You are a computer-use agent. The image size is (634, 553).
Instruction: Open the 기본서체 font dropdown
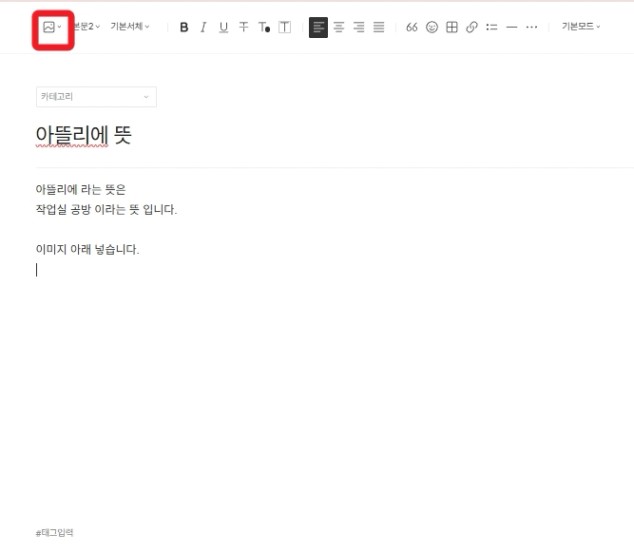tap(130, 27)
